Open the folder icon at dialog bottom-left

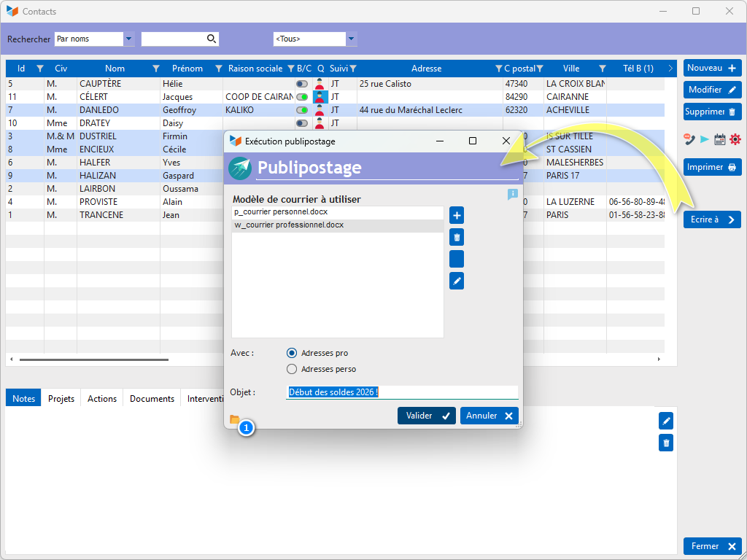click(x=234, y=419)
